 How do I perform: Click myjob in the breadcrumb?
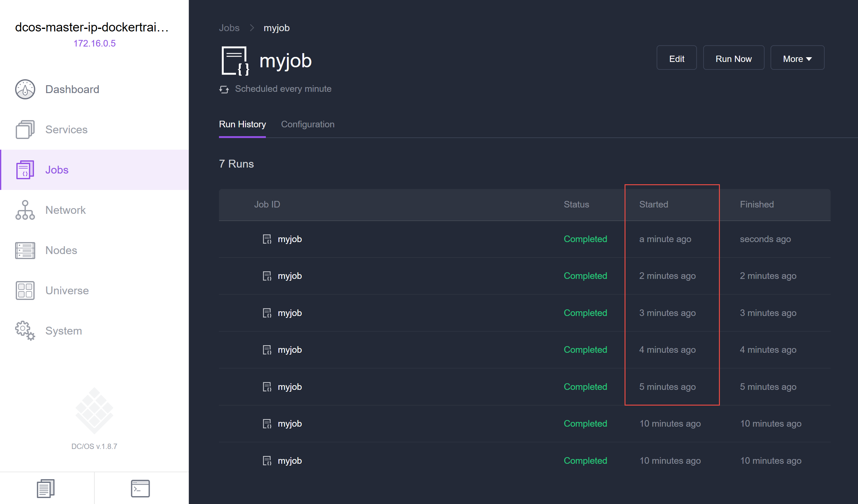(277, 28)
